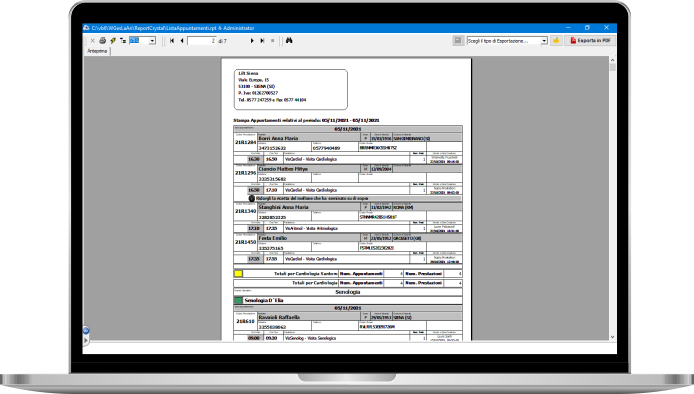
Task: Click the stop loading square icon
Action: 273,40
